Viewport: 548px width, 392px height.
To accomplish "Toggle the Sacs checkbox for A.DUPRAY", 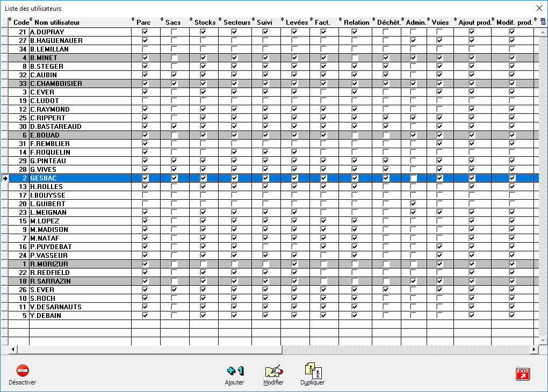I will click(x=174, y=32).
